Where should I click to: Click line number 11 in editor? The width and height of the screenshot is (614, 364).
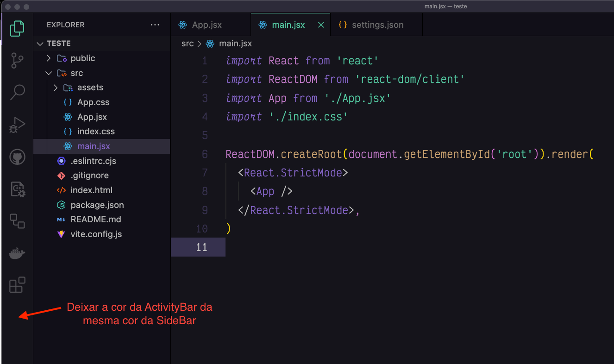(x=201, y=247)
